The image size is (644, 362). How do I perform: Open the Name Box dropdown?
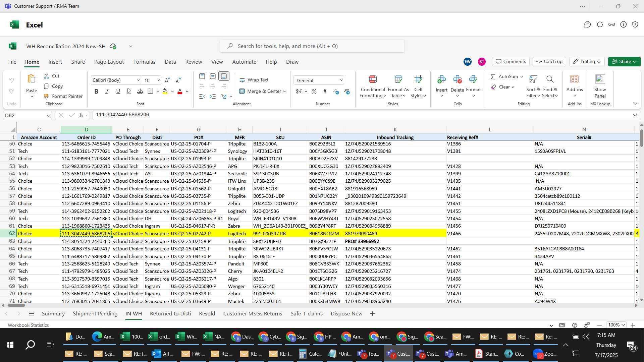(x=49, y=116)
